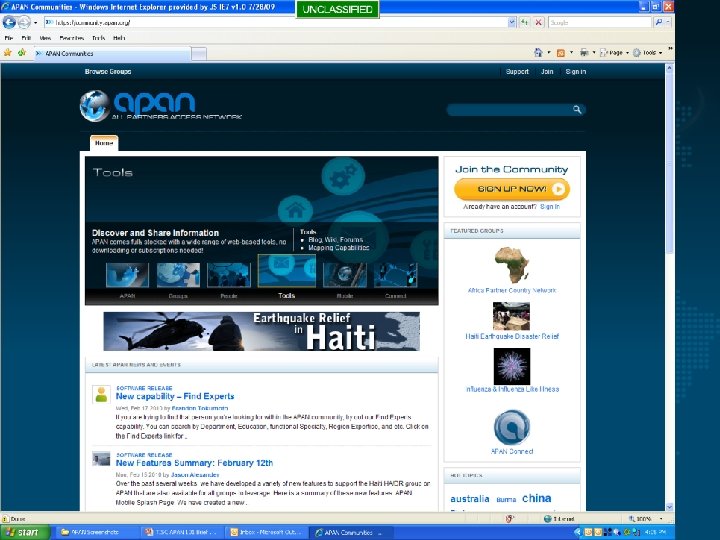Open the Favorites menu
This screenshot has height=540, width=720.
[x=72, y=38]
